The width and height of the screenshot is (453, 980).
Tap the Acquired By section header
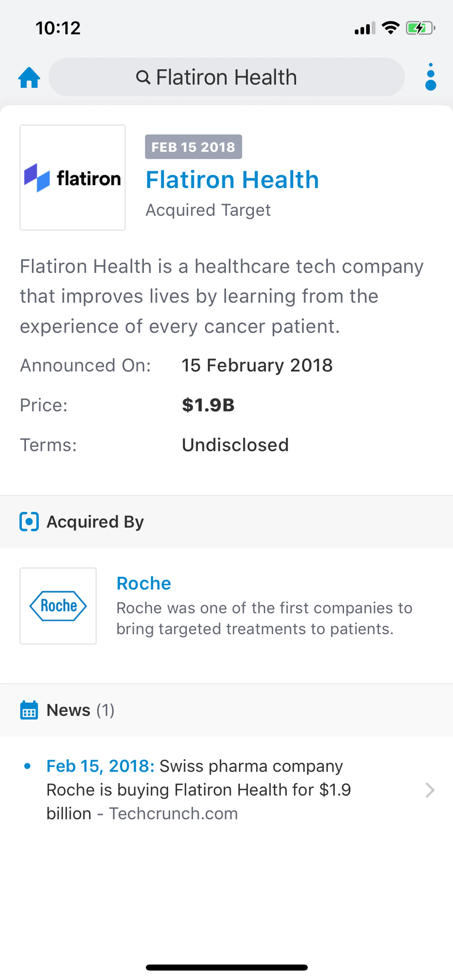pos(95,521)
